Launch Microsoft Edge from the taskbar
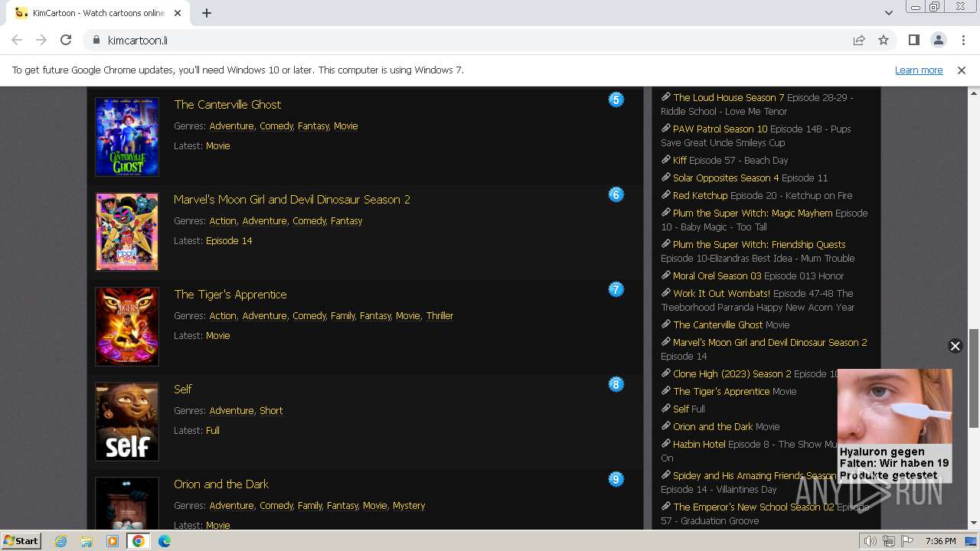This screenshot has height=551, width=980. [165, 541]
